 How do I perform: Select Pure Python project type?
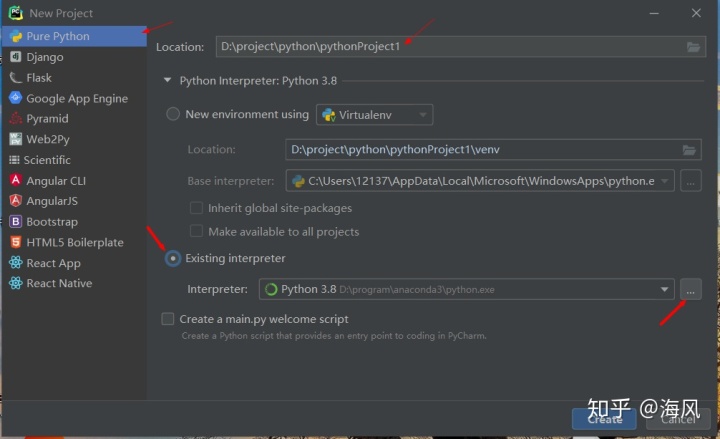click(x=74, y=36)
